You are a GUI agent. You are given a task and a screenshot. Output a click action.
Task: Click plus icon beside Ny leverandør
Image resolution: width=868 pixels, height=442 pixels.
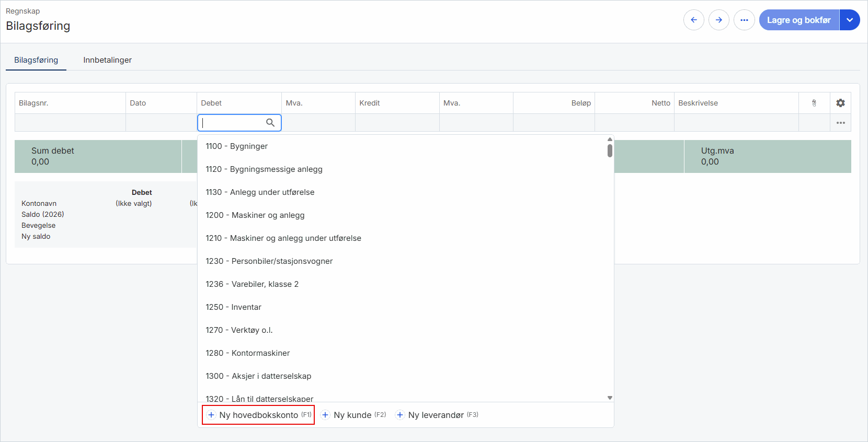coord(400,415)
